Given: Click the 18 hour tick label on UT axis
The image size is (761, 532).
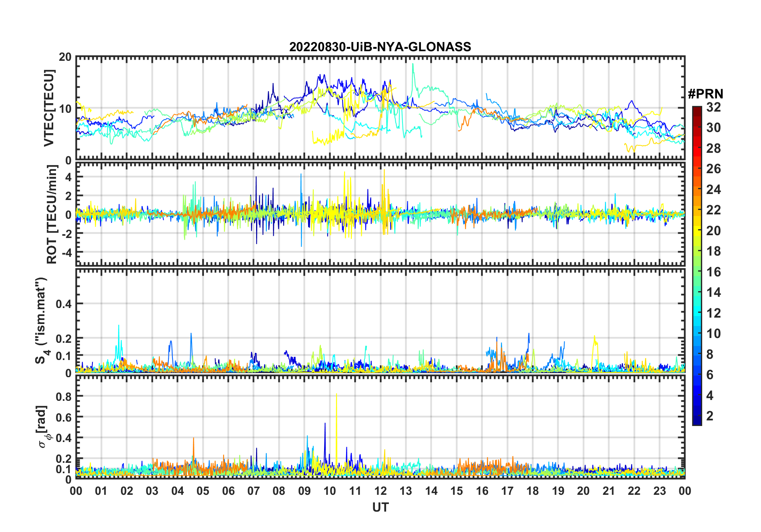Looking at the screenshot, I should coord(533,491).
